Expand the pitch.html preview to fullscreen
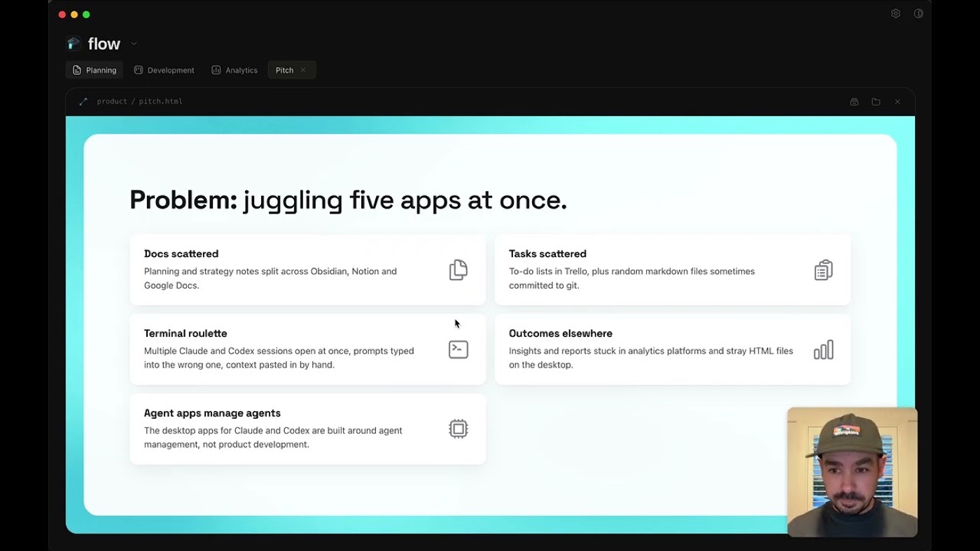The height and width of the screenshot is (551, 980). pos(83,102)
